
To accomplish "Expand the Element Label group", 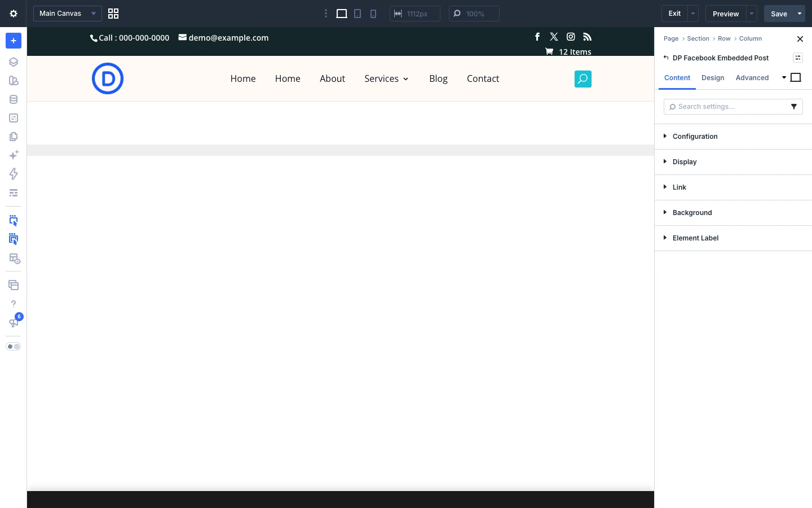I will [x=733, y=238].
